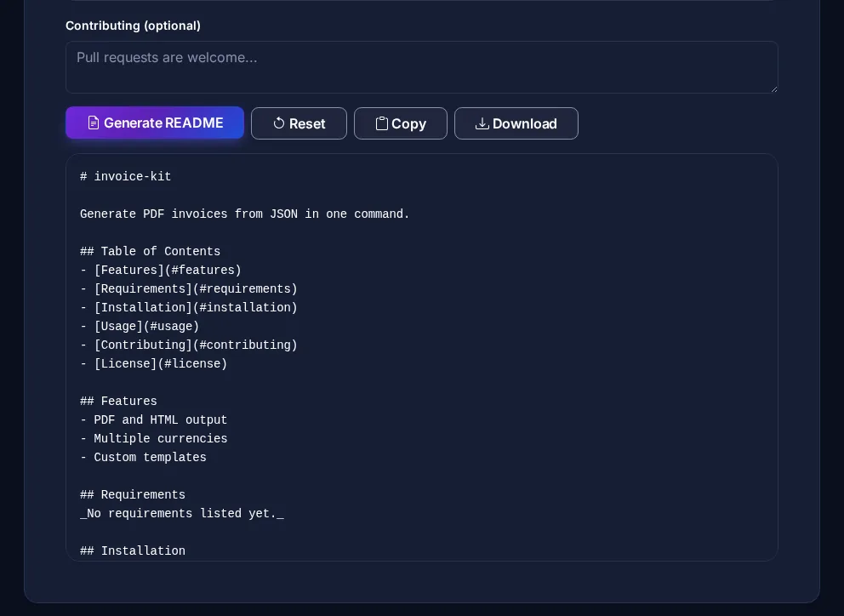The image size is (844, 616).
Task: Click the '## Installation' heading line
Action: (x=133, y=550)
